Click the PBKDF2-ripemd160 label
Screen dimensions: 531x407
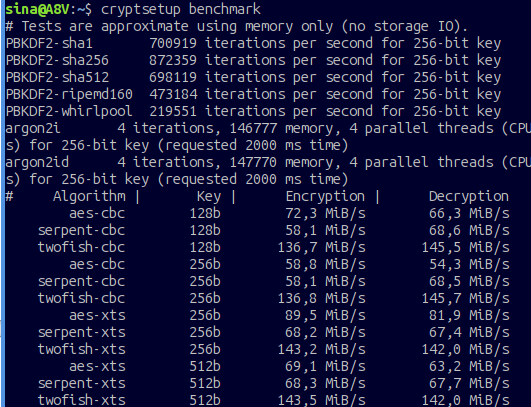click(x=69, y=94)
